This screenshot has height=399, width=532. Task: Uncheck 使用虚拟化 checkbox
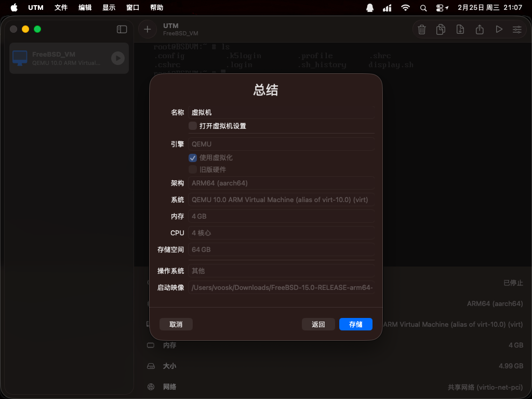click(x=193, y=158)
